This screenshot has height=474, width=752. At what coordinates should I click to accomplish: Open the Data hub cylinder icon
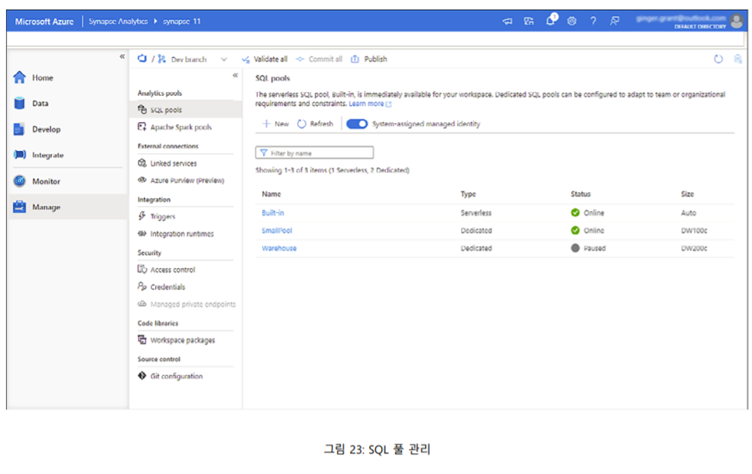pyautogui.click(x=19, y=103)
